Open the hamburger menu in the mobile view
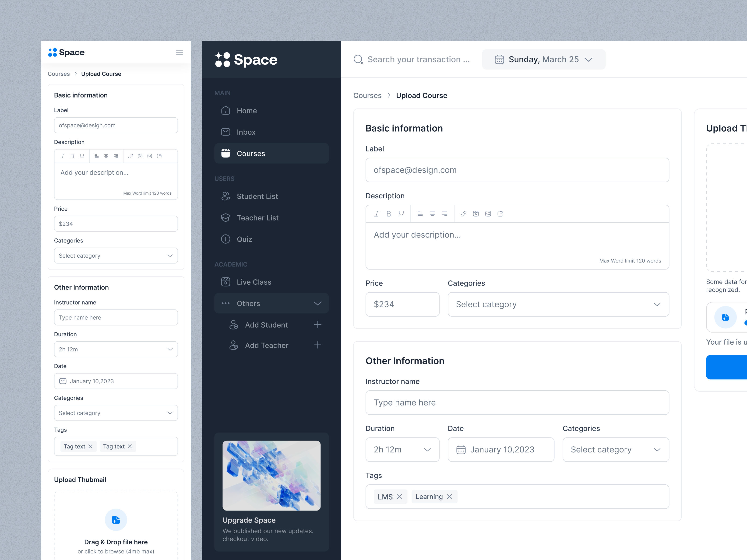The image size is (747, 560). coord(179,52)
